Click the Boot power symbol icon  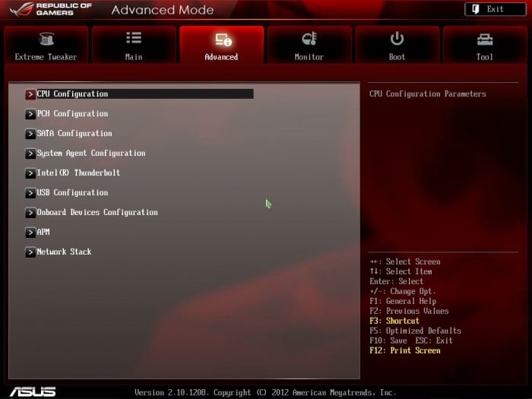coord(397,39)
